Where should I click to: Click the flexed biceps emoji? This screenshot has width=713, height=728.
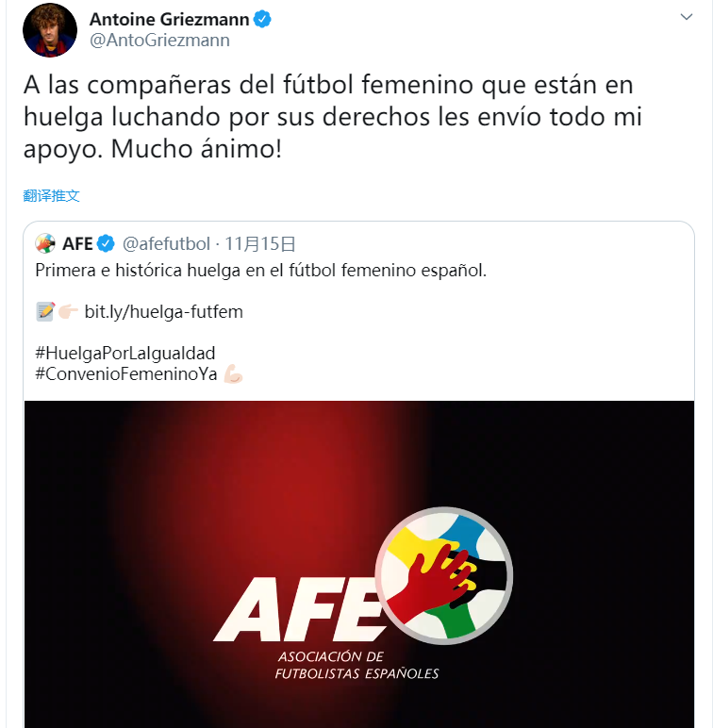tap(233, 374)
